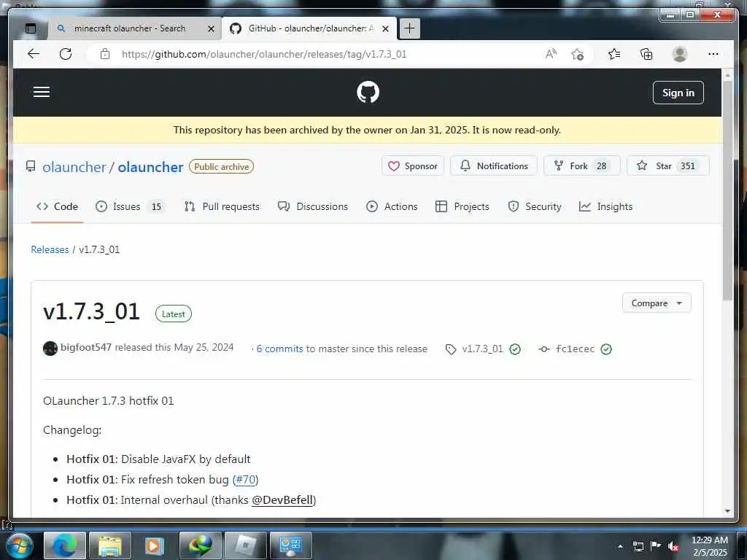Add this page to favorites via the star-plus icon
This screenshot has width=747, height=560.
coord(577,54)
